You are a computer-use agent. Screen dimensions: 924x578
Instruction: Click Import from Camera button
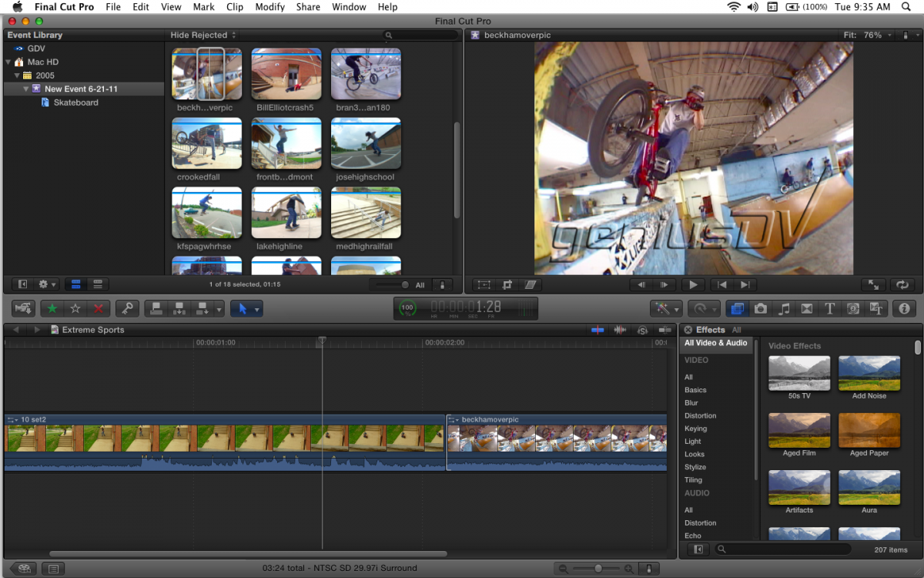click(23, 309)
